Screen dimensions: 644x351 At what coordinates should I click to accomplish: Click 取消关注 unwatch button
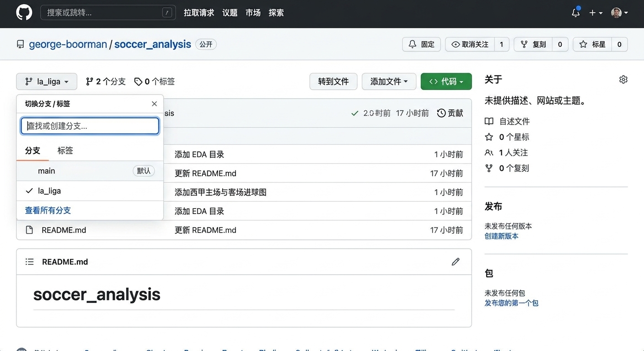click(470, 44)
